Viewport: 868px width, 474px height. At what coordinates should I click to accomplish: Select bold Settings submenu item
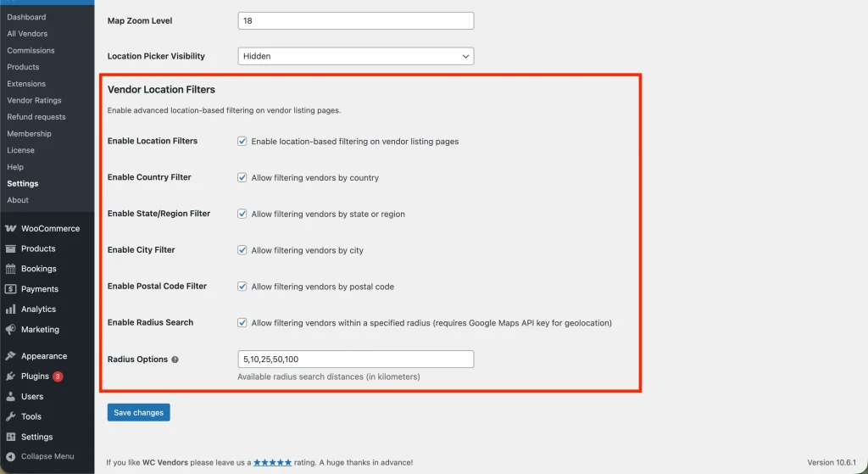(x=23, y=183)
